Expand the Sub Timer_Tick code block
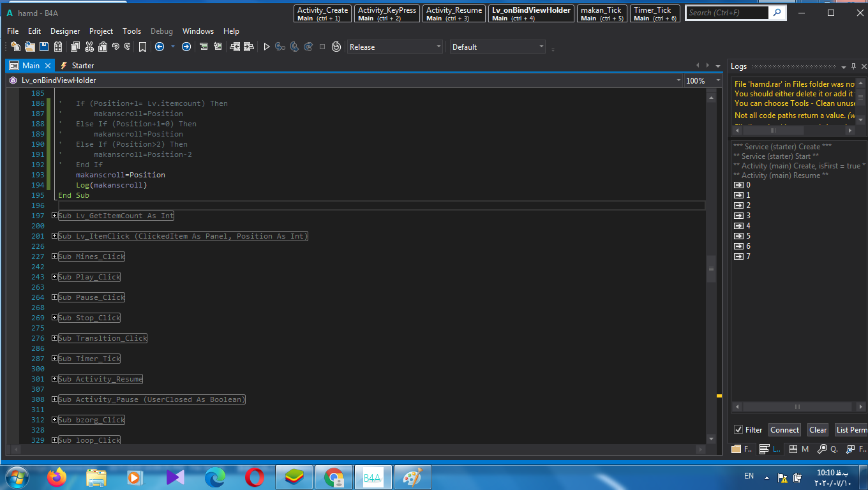Screen dimensions: 868x490 pos(55,359)
